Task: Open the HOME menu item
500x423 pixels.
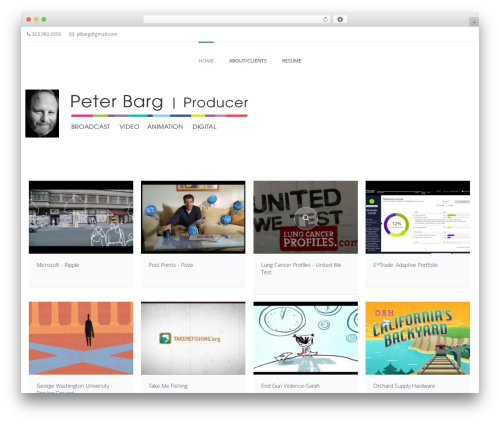Action: (x=206, y=61)
